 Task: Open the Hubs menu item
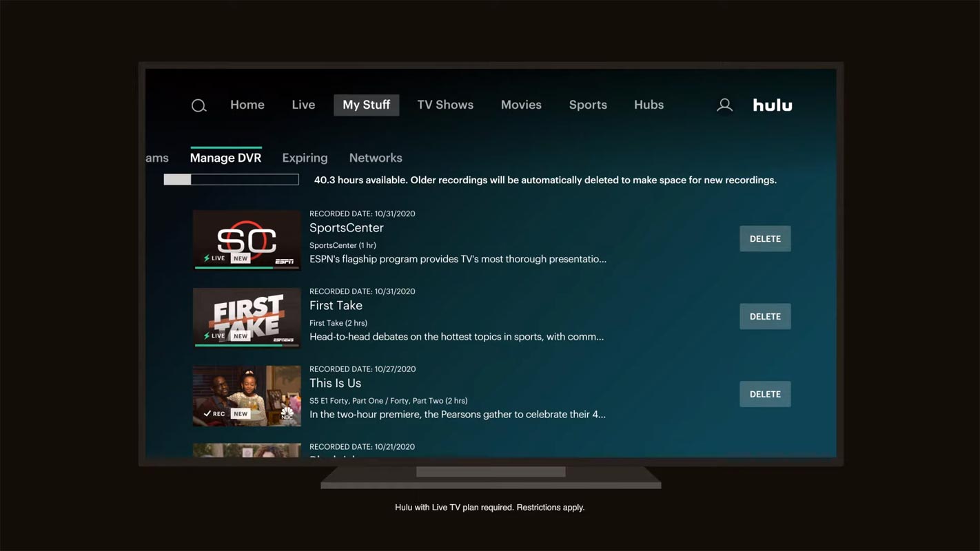[x=649, y=105]
